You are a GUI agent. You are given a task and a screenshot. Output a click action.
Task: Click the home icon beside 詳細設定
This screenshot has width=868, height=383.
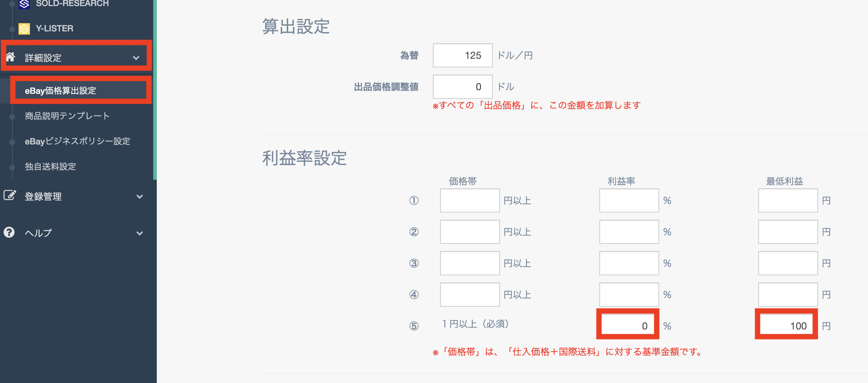(11, 56)
